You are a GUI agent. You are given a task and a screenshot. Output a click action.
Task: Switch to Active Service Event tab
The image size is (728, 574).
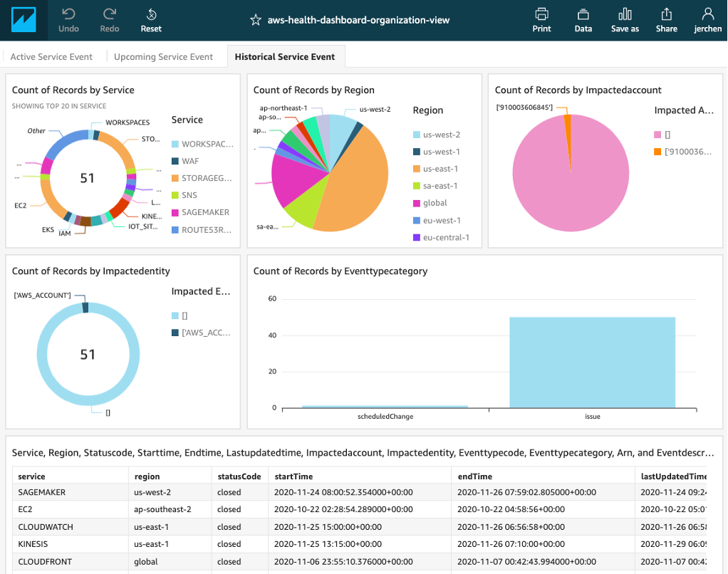tap(51, 57)
